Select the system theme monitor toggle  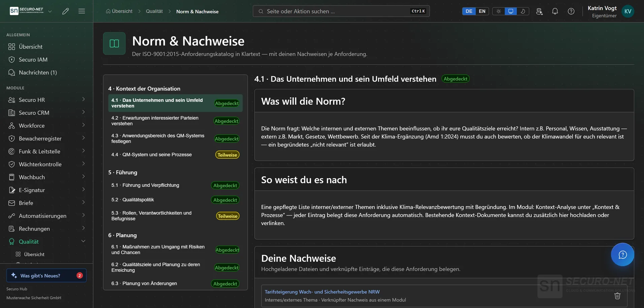[x=511, y=11]
